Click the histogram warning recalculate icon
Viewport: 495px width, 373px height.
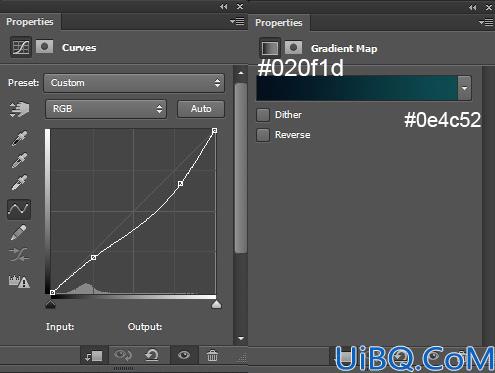[19, 281]
